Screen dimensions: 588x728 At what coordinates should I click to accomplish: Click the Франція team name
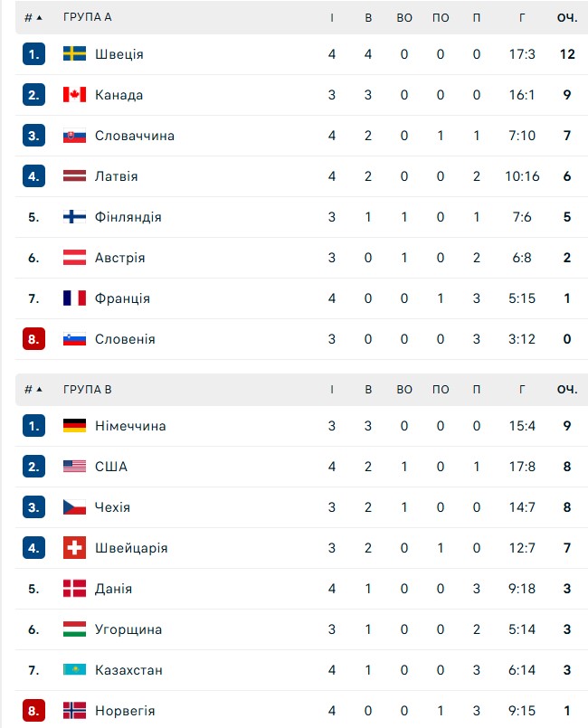[x=122, y=298]
